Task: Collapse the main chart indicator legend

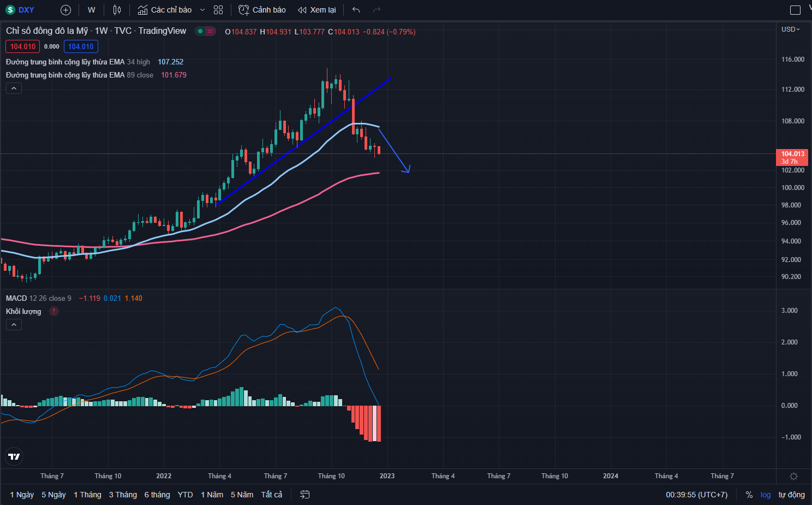Action: coord(14,88)
